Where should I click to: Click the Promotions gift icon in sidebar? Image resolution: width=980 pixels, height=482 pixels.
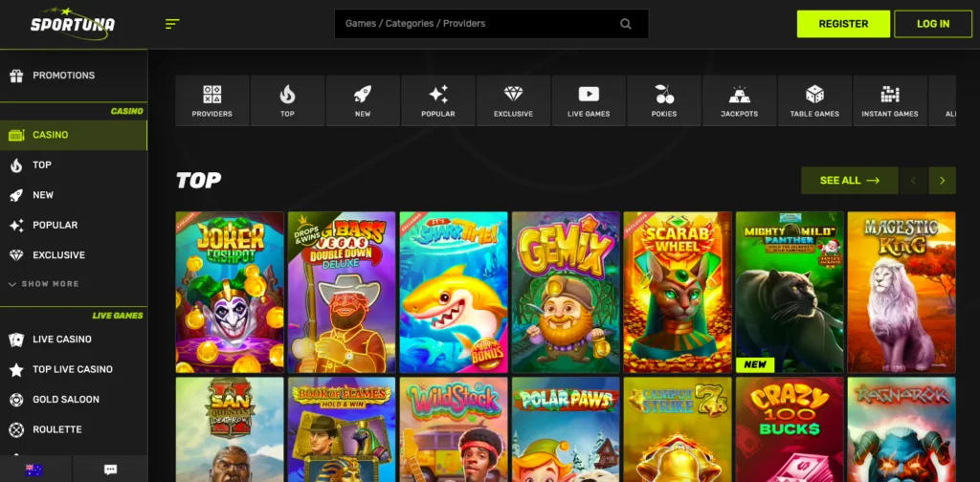click(16, 76)
